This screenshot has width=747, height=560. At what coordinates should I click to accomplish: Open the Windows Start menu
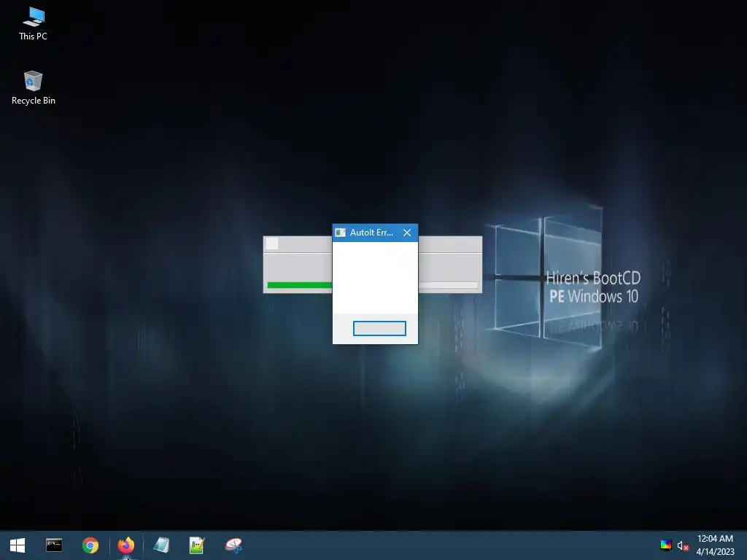[x=18, y=545]
